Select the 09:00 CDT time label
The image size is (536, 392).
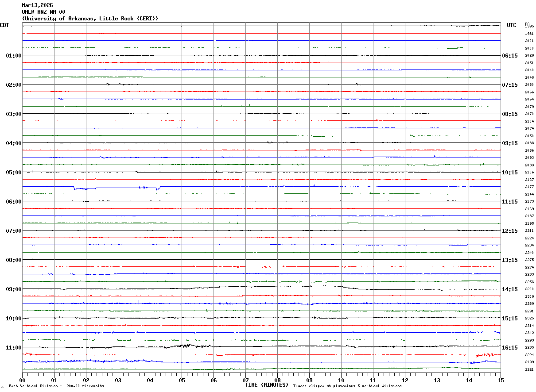pos(14,289)
